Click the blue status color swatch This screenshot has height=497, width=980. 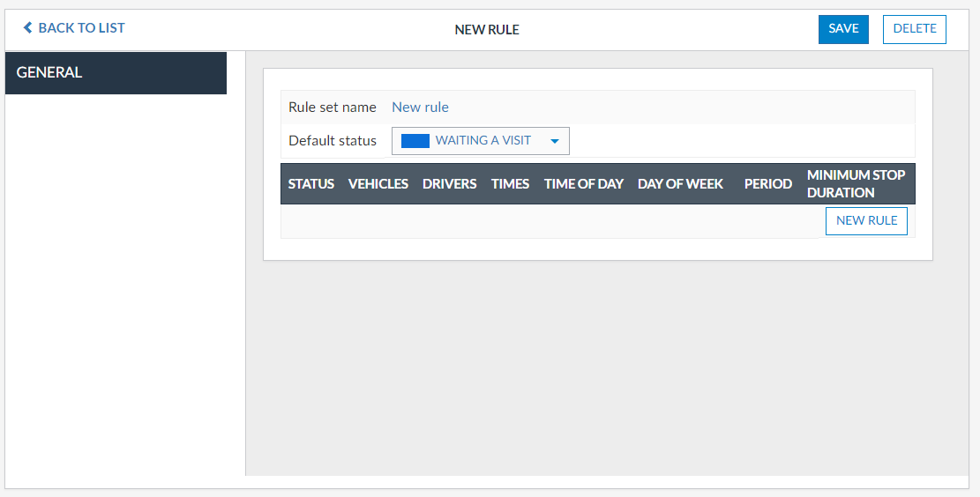tap(415, 141)
